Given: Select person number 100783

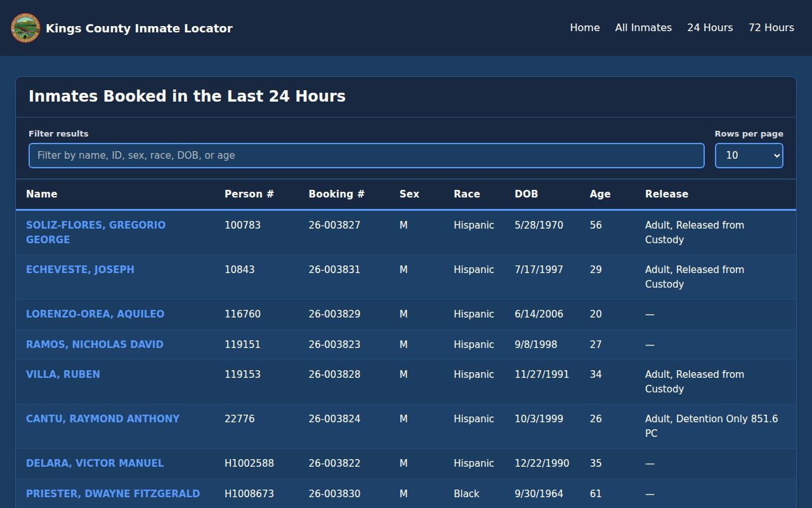Looking at the screenshot, I should (242, 225).
